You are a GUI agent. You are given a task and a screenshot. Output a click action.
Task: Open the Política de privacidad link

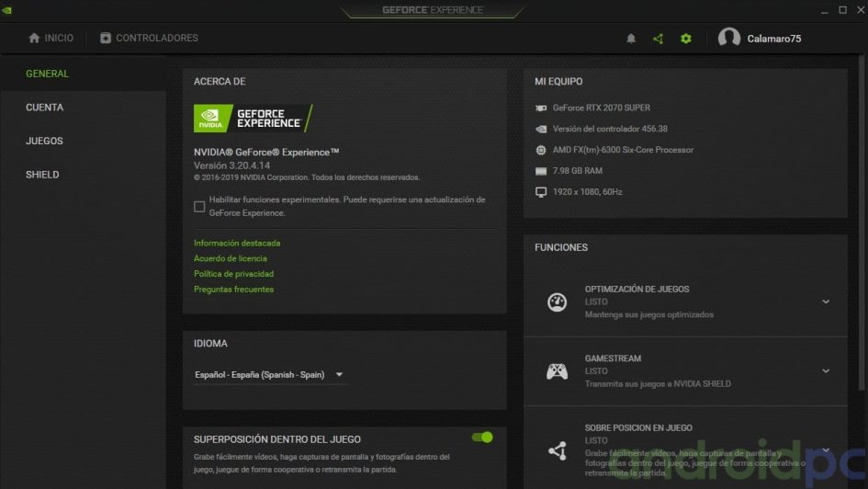click(233, 274)
